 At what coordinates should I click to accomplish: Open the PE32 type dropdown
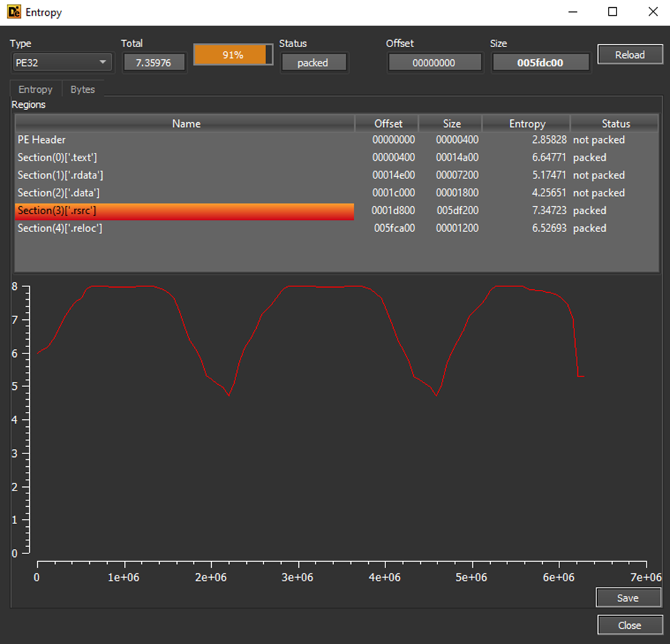tap(62, 62)
